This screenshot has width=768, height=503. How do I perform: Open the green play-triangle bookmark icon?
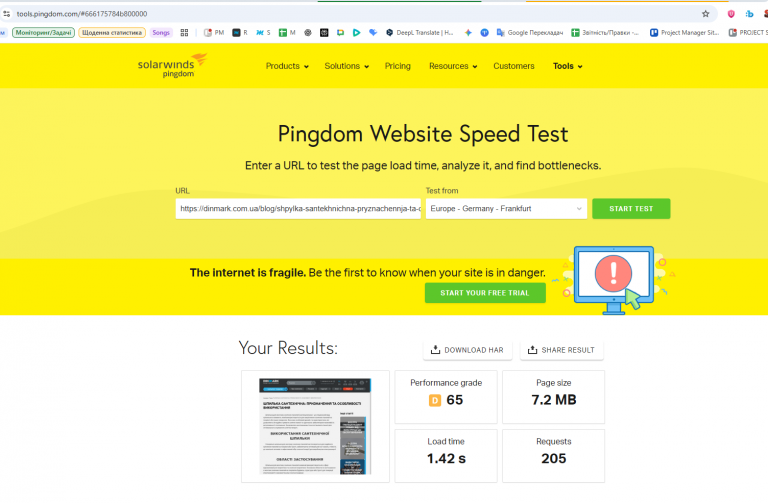coord(357,32)
